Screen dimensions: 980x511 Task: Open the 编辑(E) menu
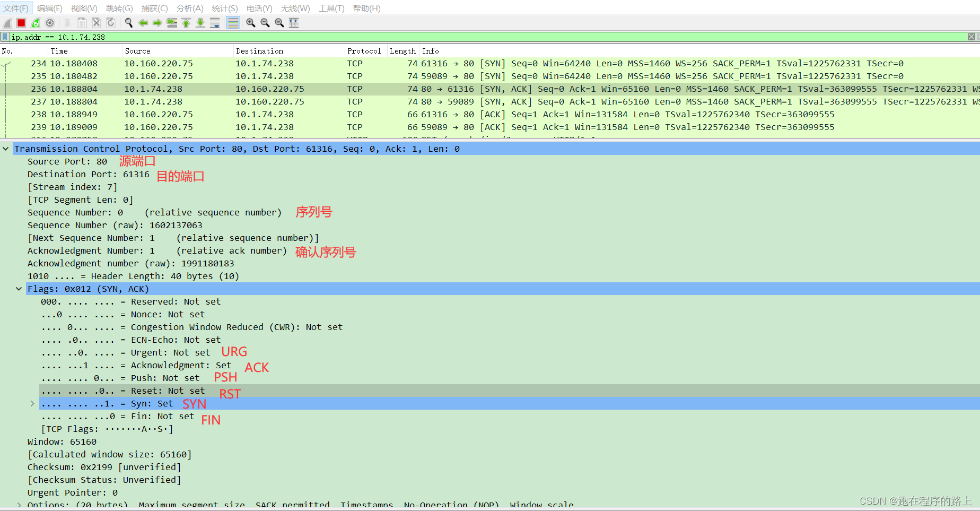coord(50,8)
